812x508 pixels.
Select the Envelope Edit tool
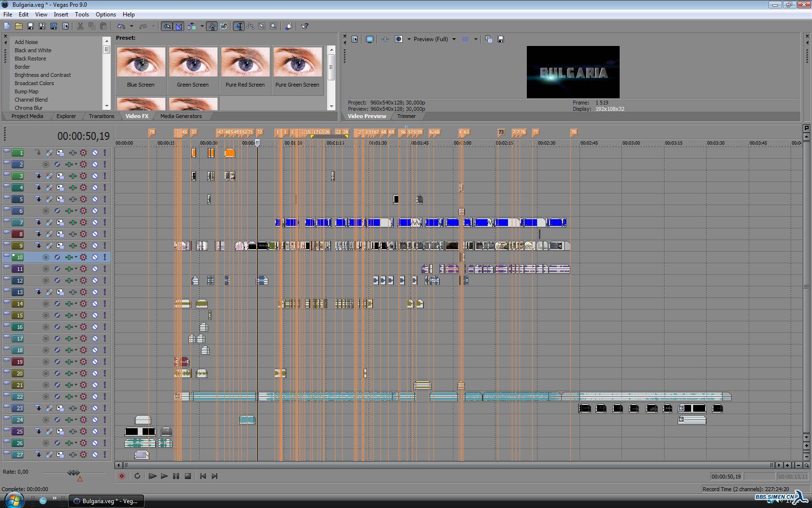pos(250,26)
